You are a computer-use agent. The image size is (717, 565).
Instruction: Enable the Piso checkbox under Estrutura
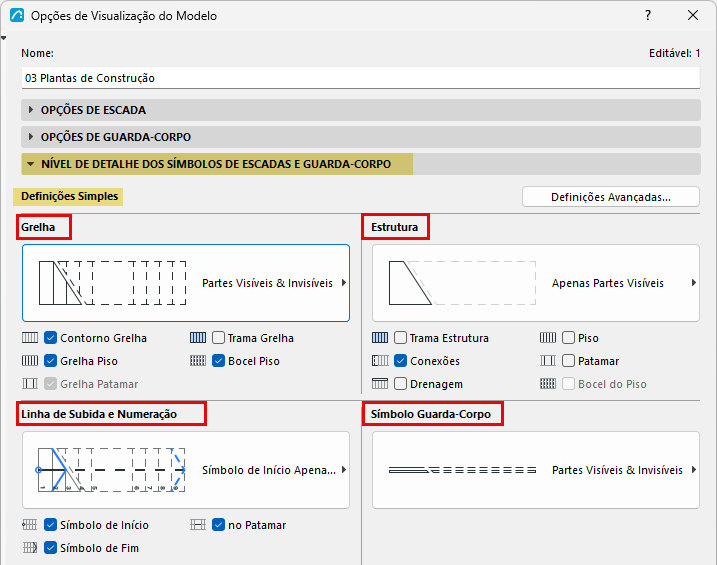click(568, 338)
